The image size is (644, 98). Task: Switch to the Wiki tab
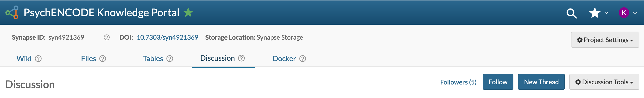[24, 59]
